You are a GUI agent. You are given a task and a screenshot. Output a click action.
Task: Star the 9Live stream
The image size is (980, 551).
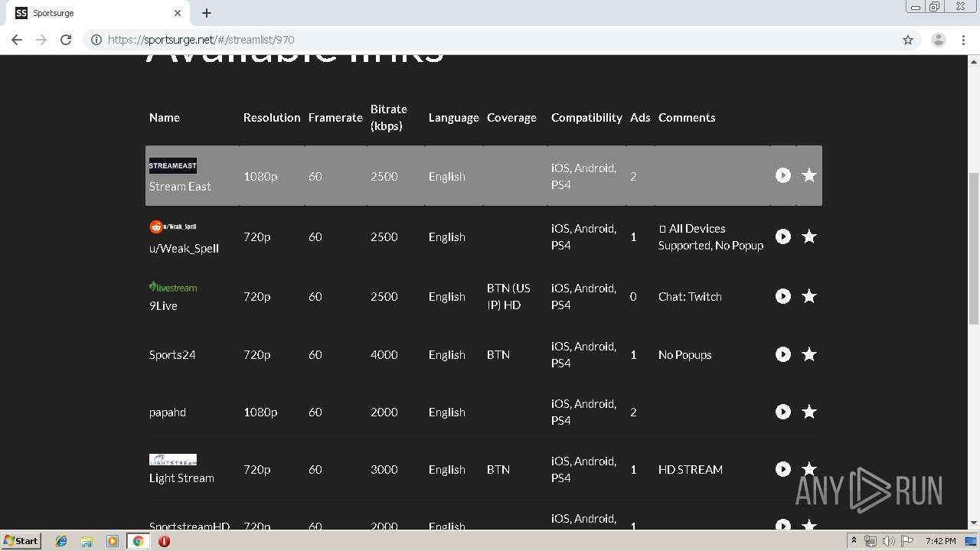[808, 296]
